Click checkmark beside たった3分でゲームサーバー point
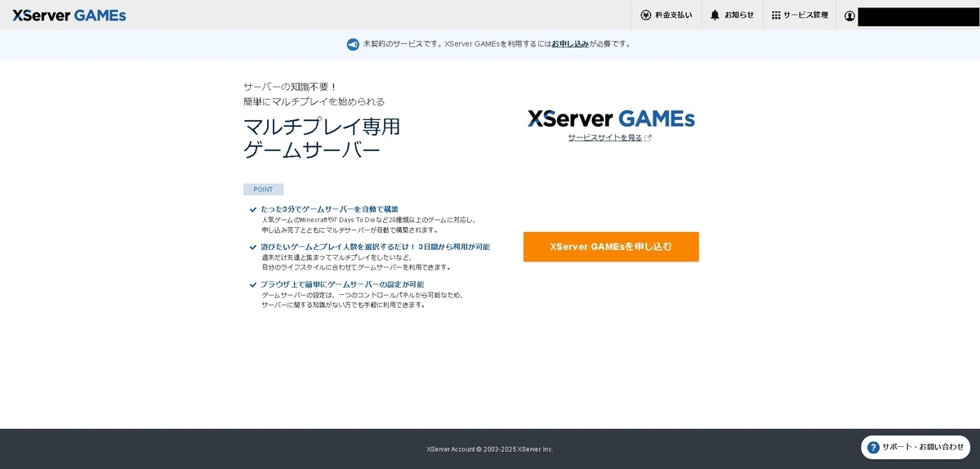This screenshot has height=469, width=980. [253, 210]
